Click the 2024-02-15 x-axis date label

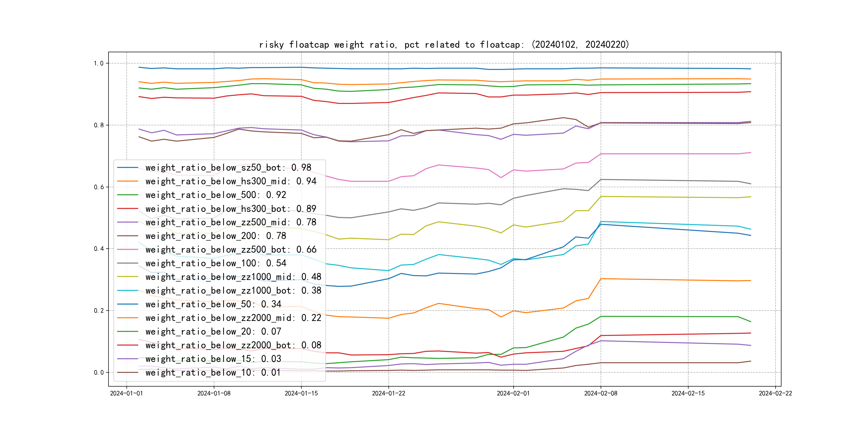(688, 393)
